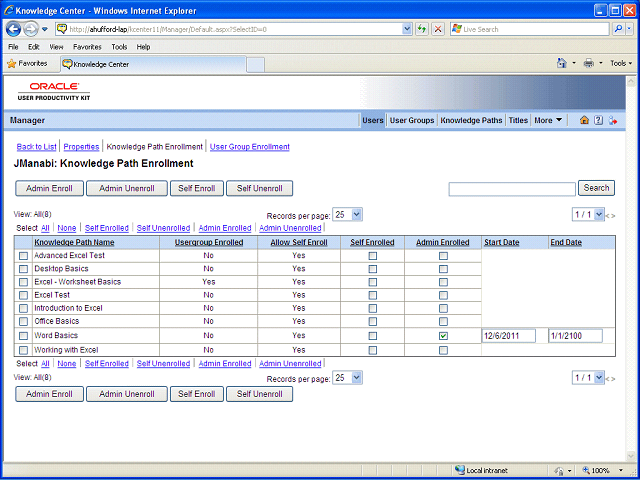Expand the More menu in Manager bar
This screenshot has width=640, height=480.
click(x=548, y=120)
